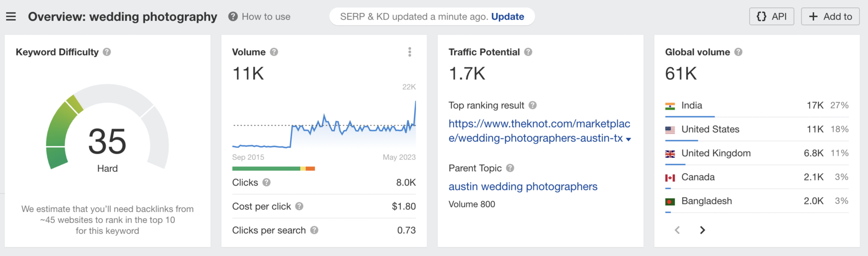Go to next global volume countries page

coord(702,230)
